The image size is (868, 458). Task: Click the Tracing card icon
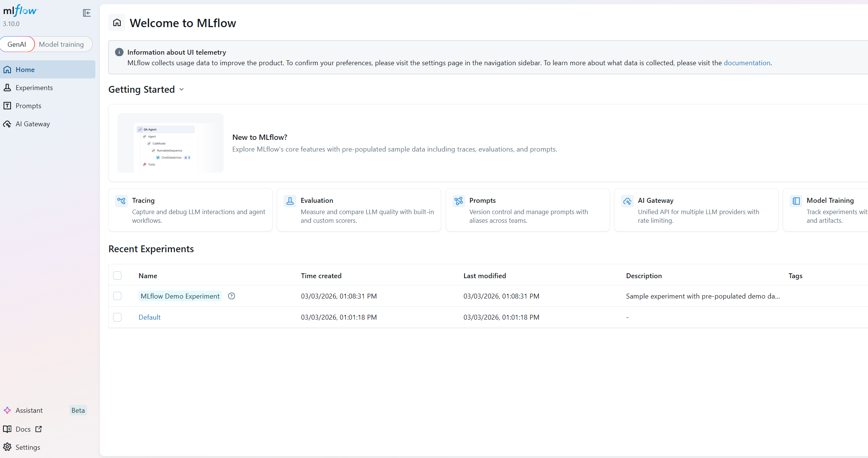[121, 201]
